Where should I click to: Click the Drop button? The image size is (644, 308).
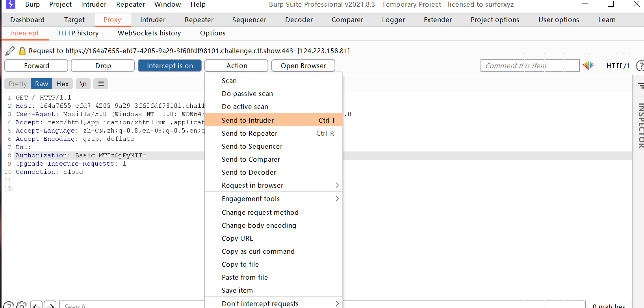(x=103, y=66)
